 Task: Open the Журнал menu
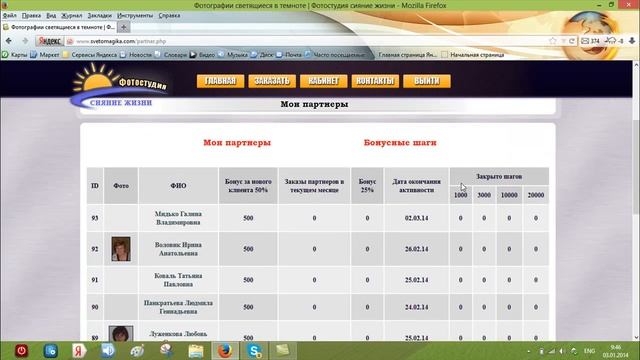coord(71,16)
